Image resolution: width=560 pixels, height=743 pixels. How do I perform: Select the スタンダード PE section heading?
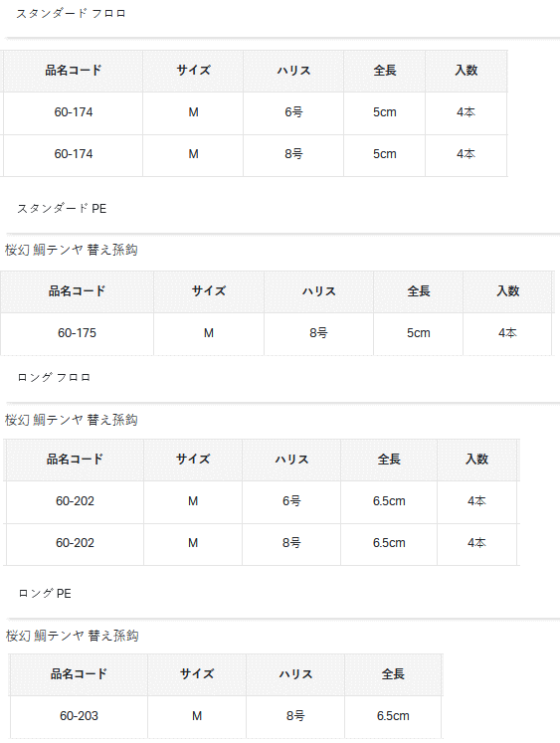coord(62,209)
